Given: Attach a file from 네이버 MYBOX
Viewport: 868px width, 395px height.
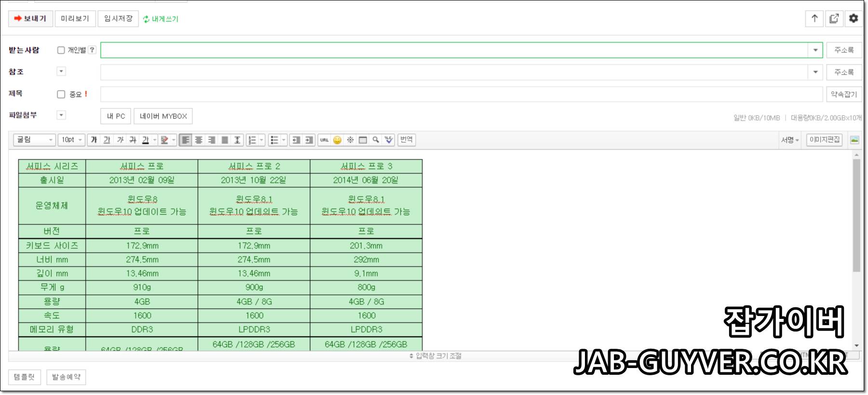Looking at the screenshot, I should tap(163, 116).
